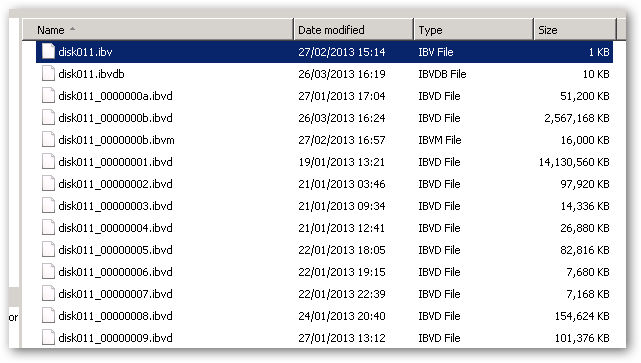Select the file name disk011_00000004.ibvd
This screenshot has height=363, width=641.
(x=116, y=228)
